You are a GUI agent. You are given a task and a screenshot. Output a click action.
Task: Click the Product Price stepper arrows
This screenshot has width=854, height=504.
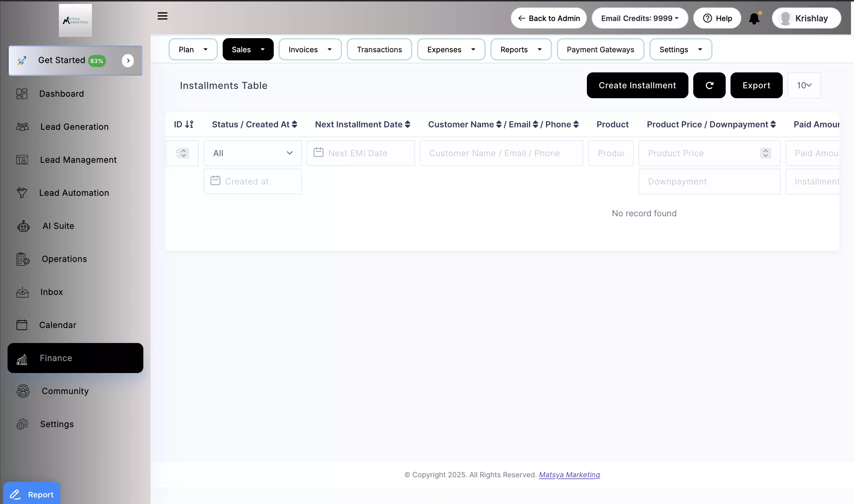[x=765, y=153]
